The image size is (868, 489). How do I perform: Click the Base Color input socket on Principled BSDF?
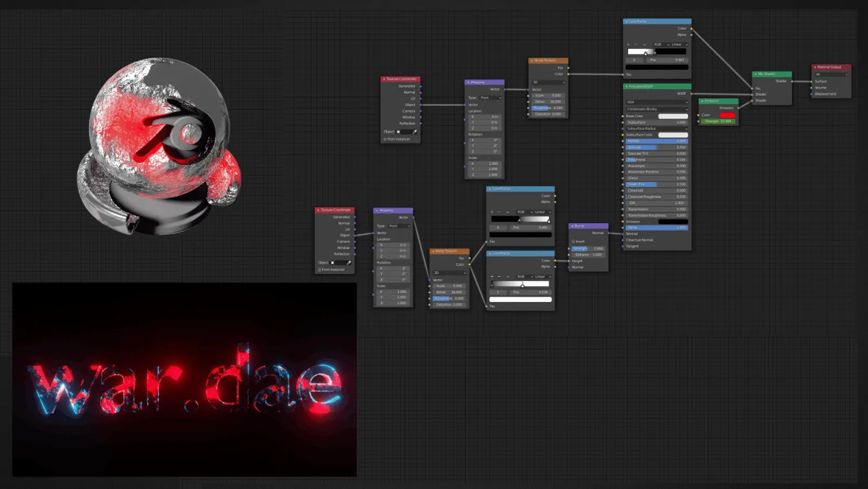point(623,116)
